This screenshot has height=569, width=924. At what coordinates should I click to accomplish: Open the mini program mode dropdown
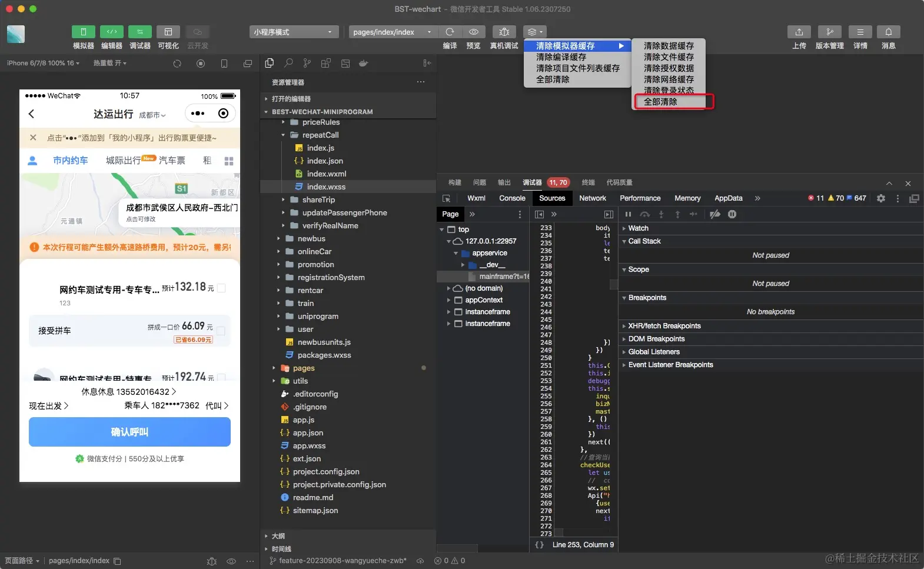293,32
